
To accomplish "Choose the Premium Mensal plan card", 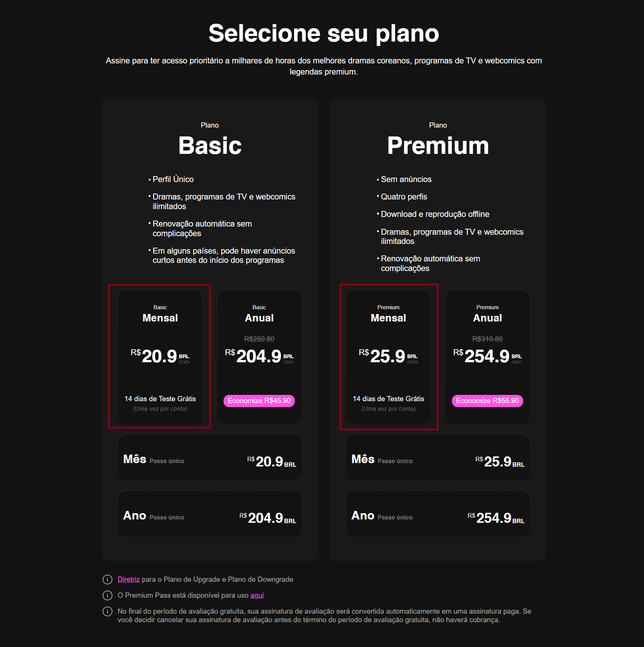I will click(x=388, y=357).
